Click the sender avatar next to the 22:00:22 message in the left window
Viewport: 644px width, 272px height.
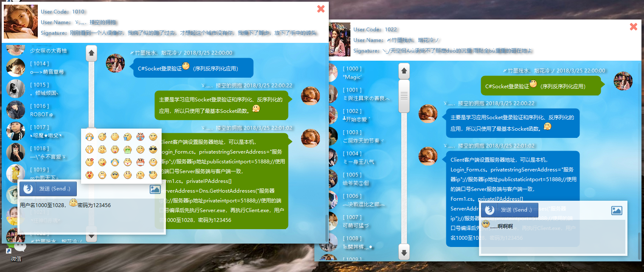tap(310, 95)
